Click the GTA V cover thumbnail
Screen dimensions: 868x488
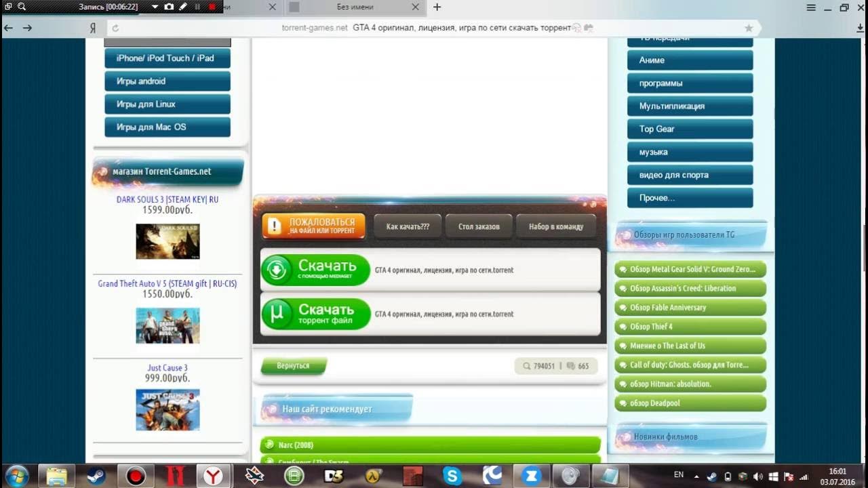167,325
